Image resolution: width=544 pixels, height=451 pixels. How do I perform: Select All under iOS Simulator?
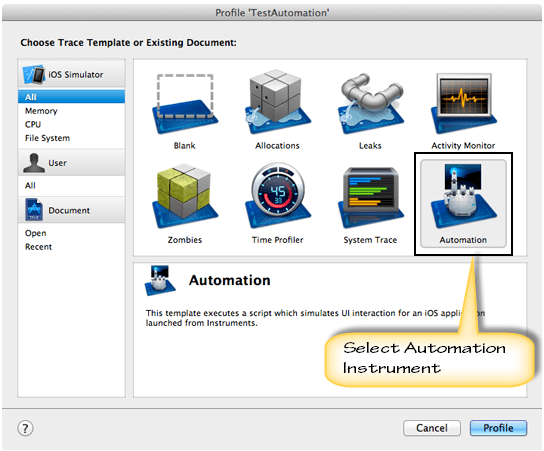[71, 97]
